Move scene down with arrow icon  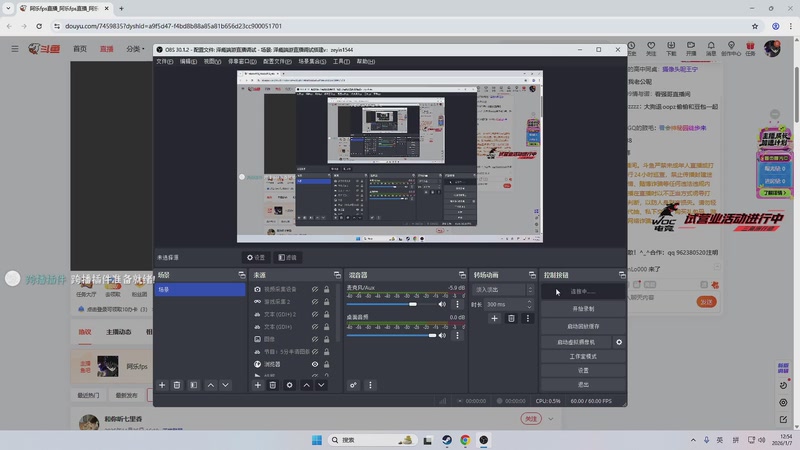(226, 385)
